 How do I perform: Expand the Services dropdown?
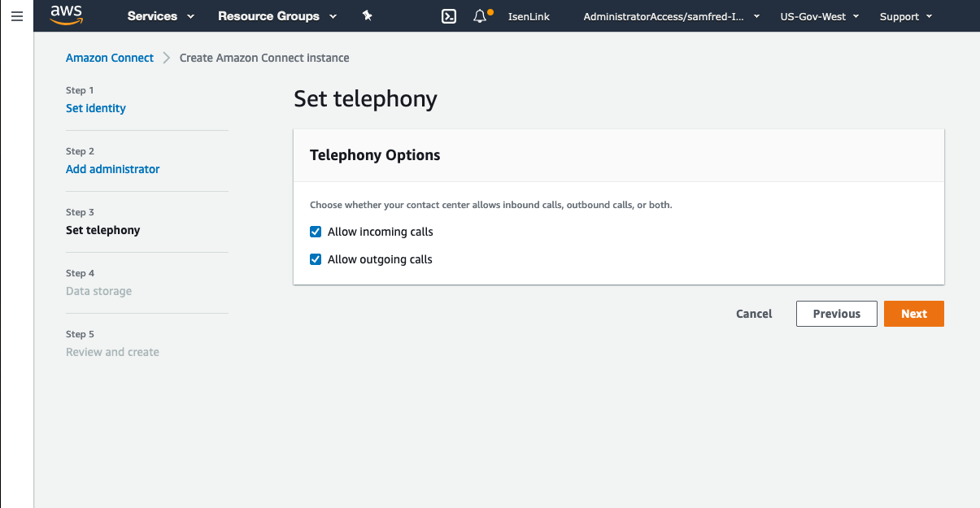(161, 16)
